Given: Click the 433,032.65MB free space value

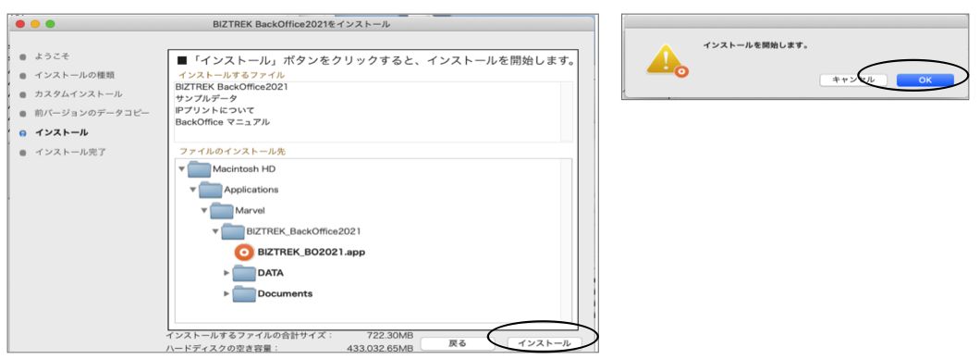Looking at the screenshot, I should (379, 348).
